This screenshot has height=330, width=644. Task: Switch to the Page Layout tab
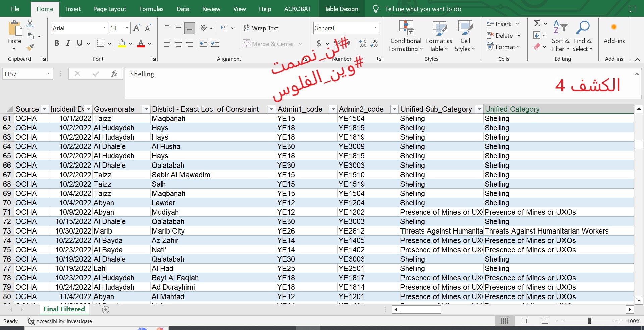(x=110, y=9)
